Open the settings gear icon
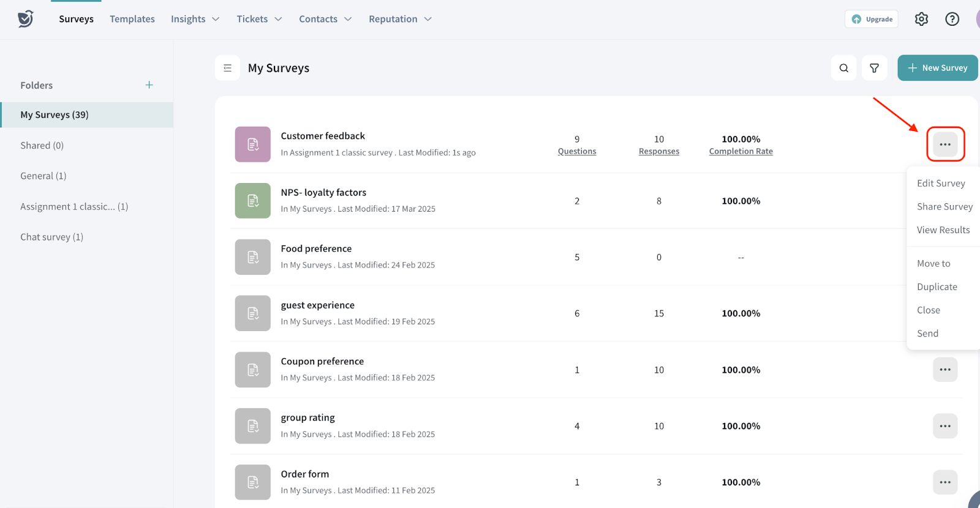The height and width of the screenshot is (508, 980). [921, 19]
